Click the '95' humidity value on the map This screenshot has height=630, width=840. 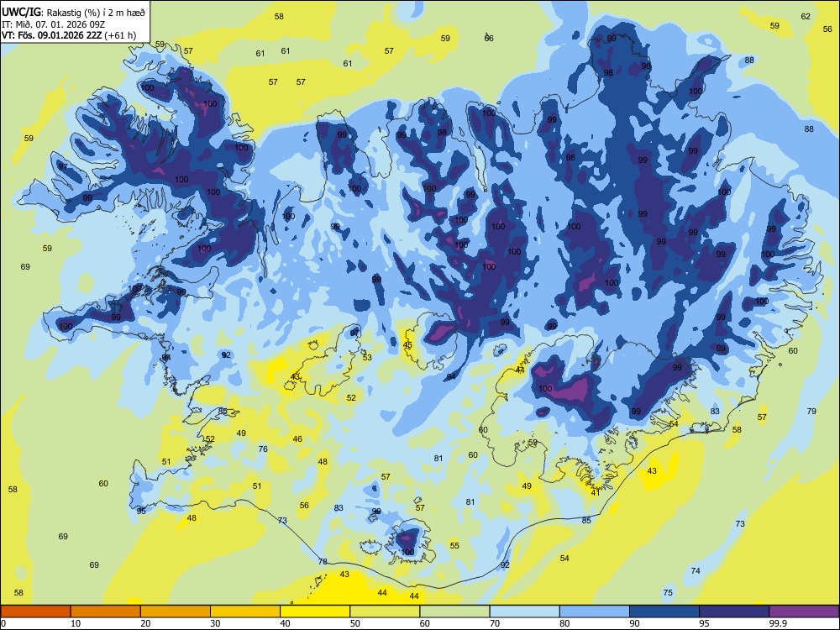coord(141,511)
